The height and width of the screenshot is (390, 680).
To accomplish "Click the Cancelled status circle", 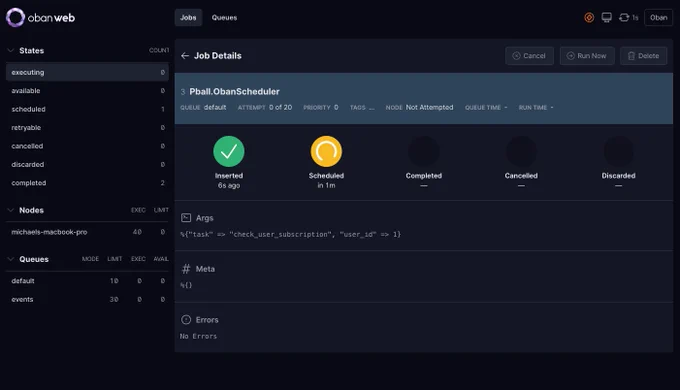I will 521,151.
